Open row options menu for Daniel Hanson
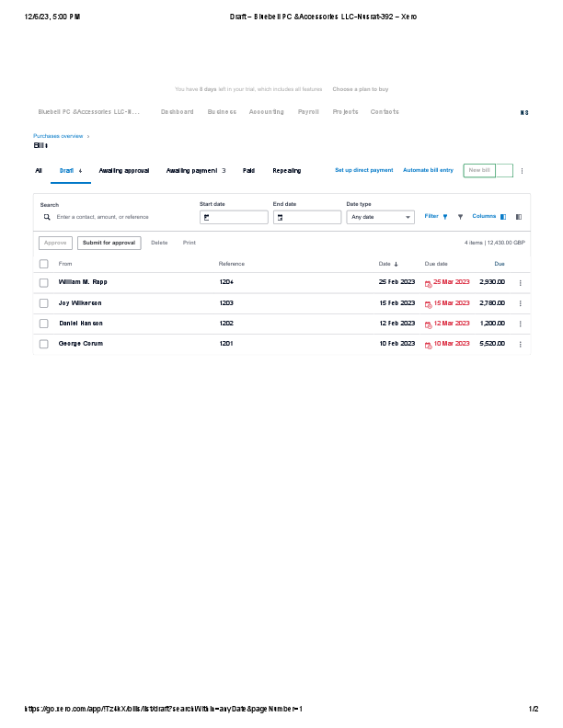Viewport: 563px width, 728px height. click(x=521, y=324)
